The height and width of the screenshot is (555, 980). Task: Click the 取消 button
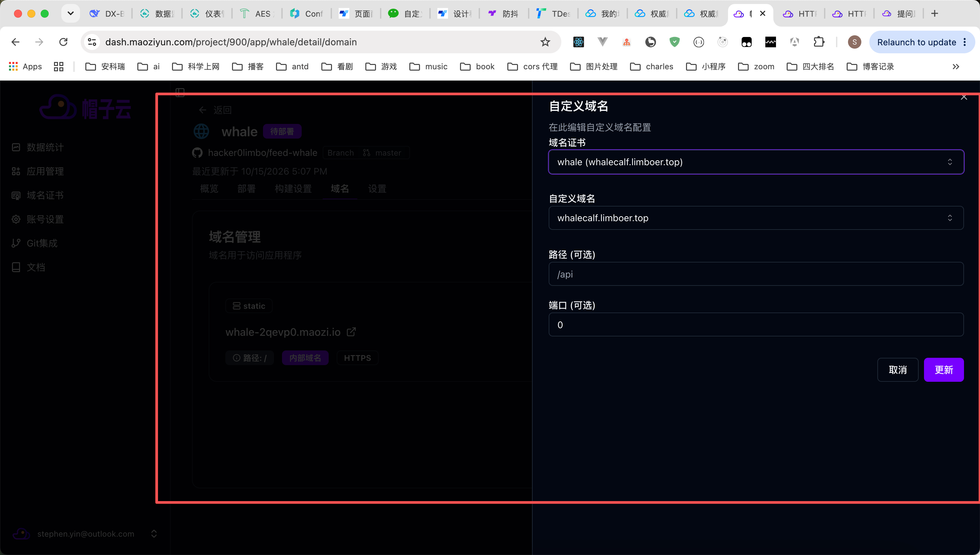pos(898,370)
